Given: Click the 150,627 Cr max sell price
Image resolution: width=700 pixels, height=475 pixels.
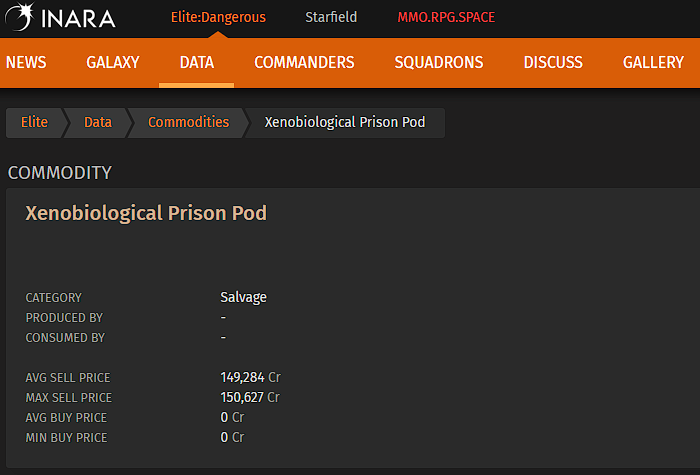Looking at the screenshot, I should pyautogui.click(x=250, y=397).
